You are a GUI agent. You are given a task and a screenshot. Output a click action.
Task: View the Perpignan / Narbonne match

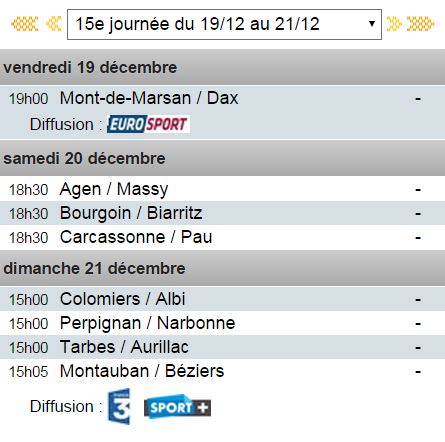[x=148, y=323]
